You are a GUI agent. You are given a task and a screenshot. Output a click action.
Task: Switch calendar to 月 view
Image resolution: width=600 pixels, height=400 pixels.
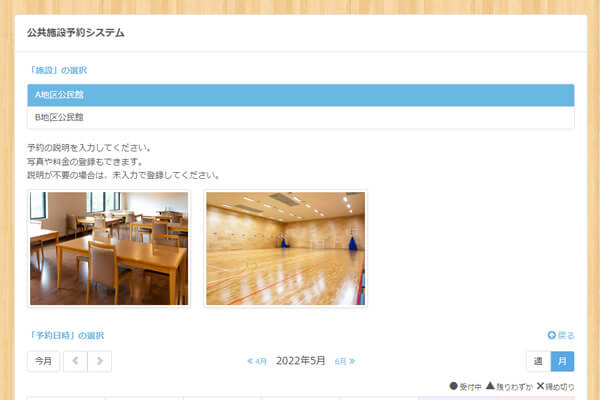coord(562,361)
